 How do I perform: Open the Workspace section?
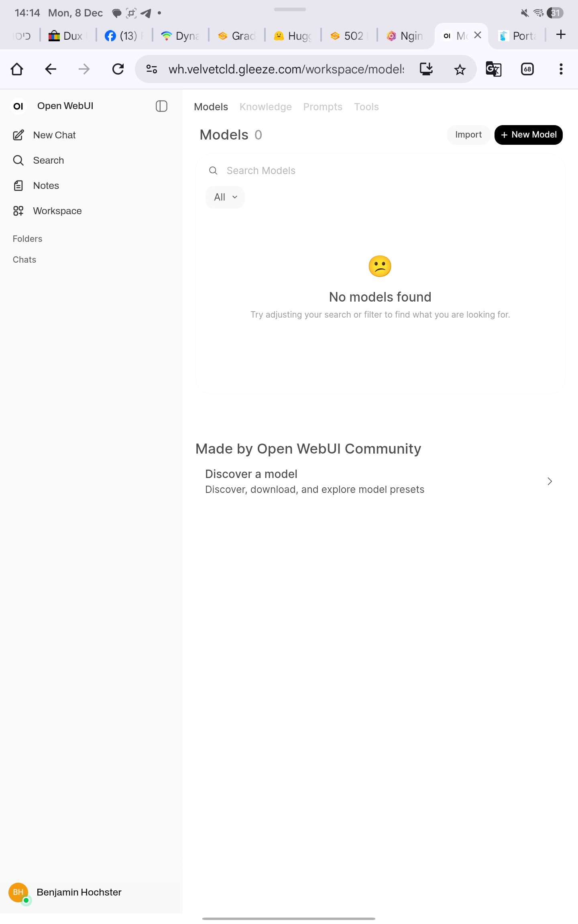click(57, 211)
